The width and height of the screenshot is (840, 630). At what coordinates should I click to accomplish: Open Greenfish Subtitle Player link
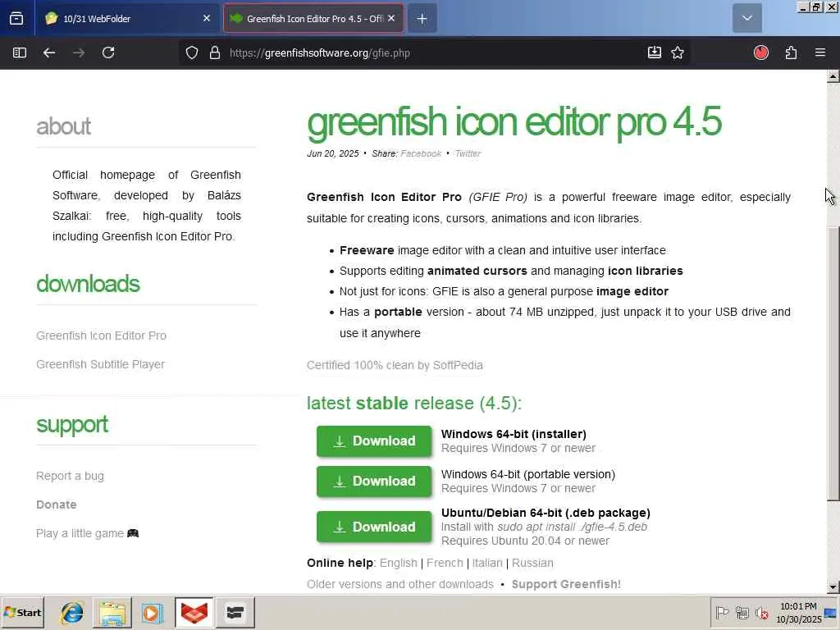click(x=100, y=364)
